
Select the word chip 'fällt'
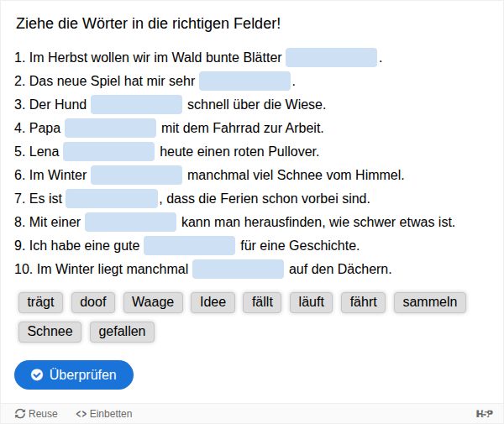point(262,302)
